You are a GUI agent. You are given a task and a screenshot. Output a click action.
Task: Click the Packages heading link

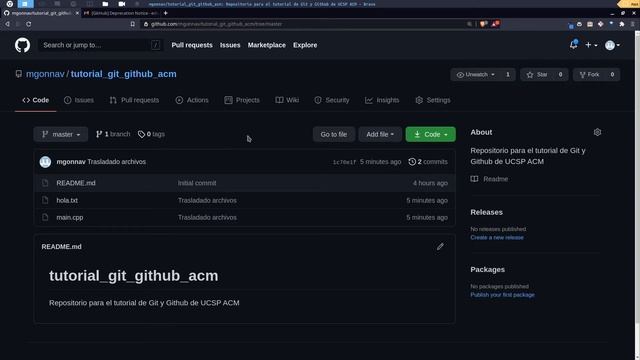(487, 269)
